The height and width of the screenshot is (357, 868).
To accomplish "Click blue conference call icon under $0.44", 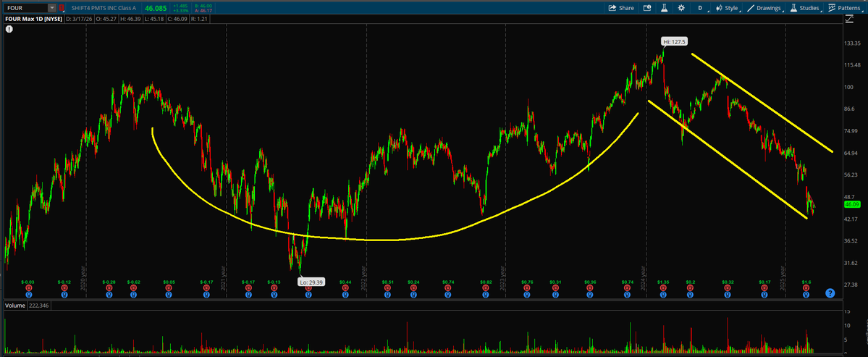I will 345,295.
